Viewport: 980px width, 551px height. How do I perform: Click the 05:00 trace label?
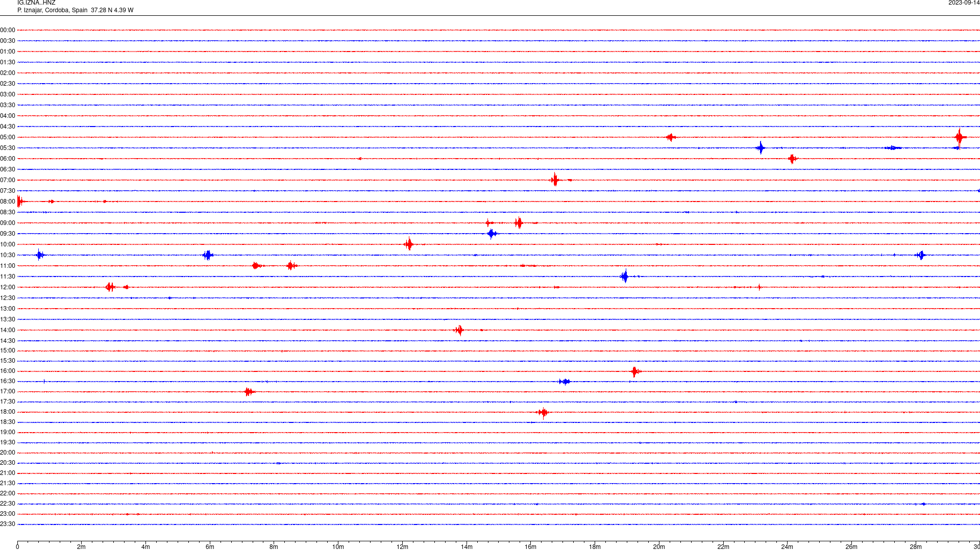tap(8, 137)
